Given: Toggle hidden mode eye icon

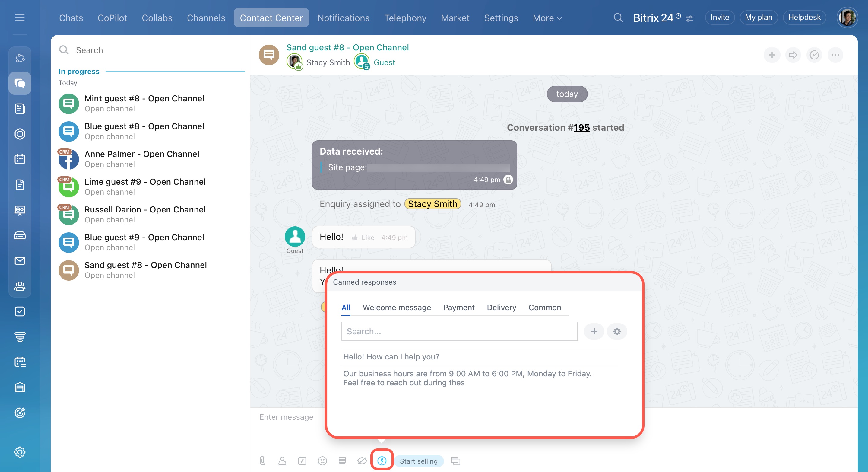Looking at the screenshot, I should point(362,461).
